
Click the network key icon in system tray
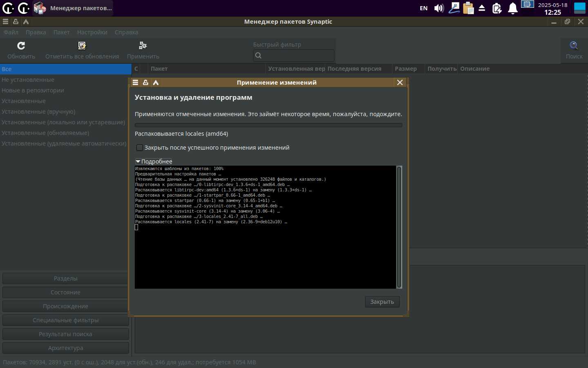click(454, 8)
